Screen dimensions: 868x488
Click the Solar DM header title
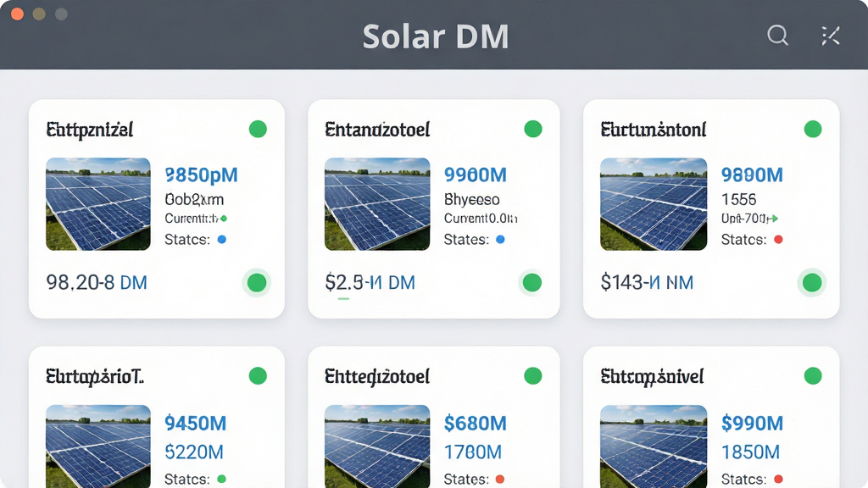click(x=436, y=36)
